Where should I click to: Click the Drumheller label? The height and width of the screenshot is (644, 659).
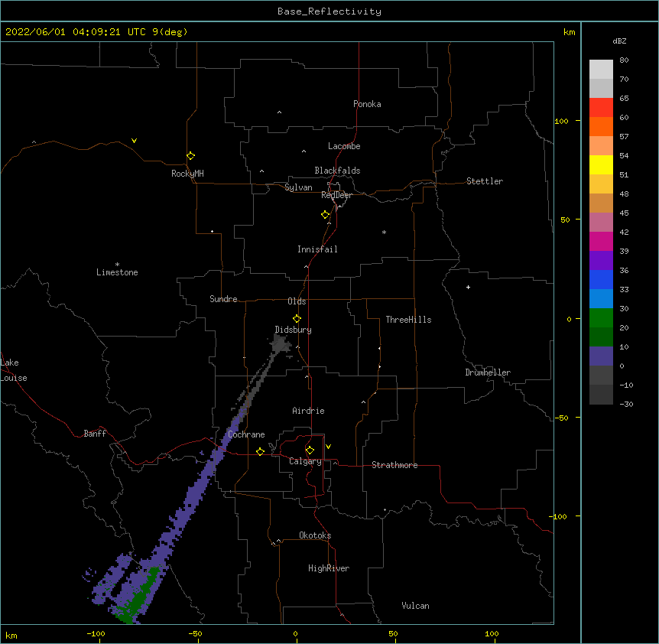tap(488, 372)
